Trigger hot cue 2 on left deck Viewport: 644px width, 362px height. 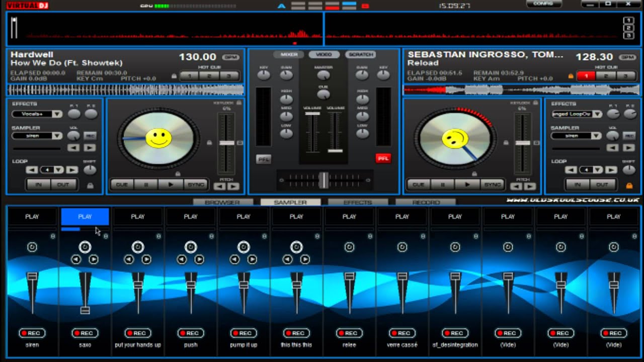point(209,76)
